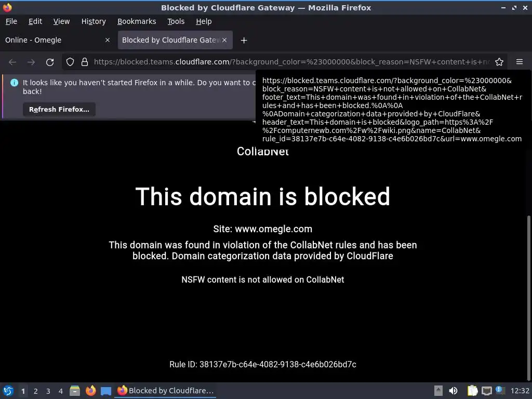Switch to workspace 1

coord(23,391)
